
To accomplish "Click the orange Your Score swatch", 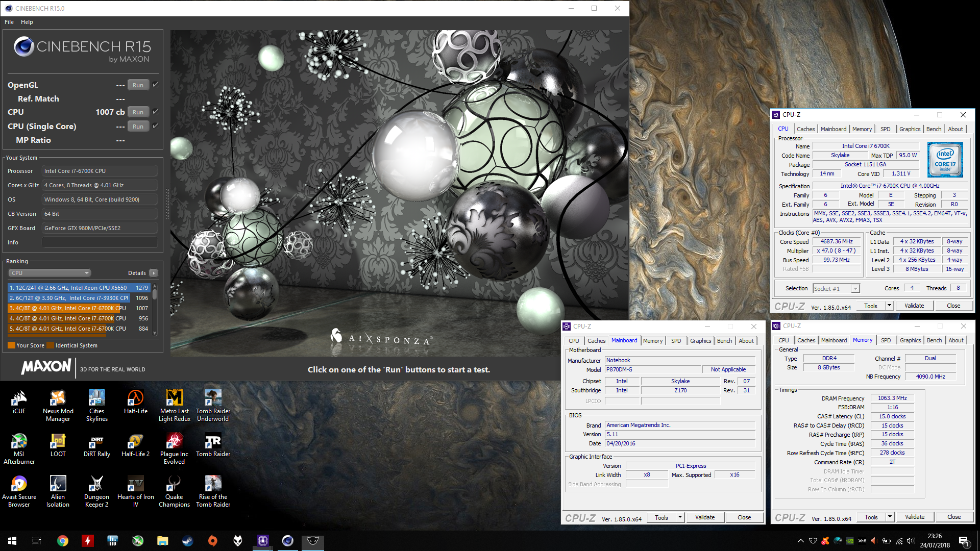I will click(x=12, y=345).
